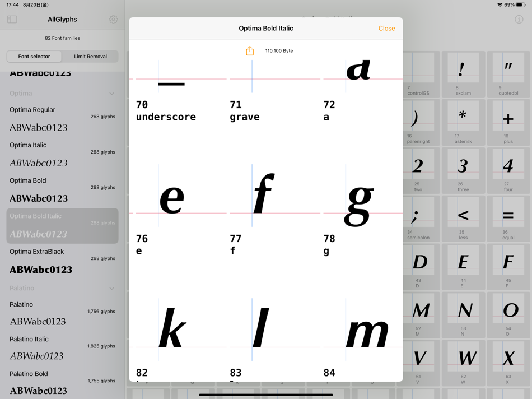Select glyph tile 45 F

click(508, 267)
